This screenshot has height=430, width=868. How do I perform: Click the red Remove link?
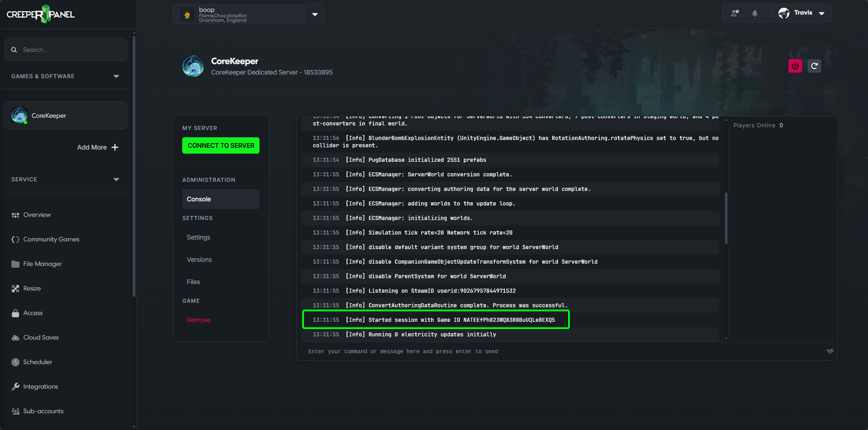(199, 320)
